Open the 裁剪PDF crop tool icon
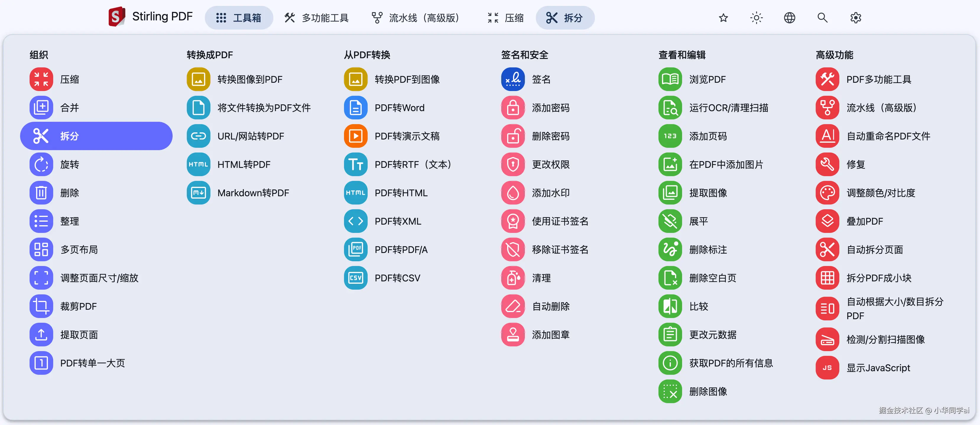The image size is (980, 425). tap(41, 306)
